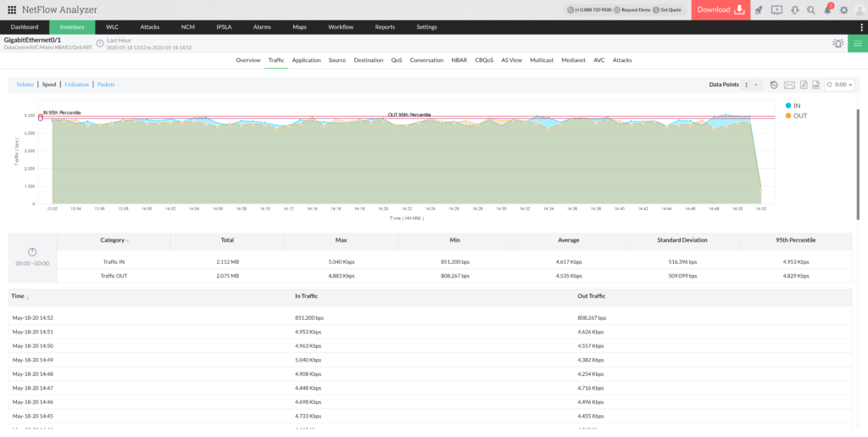Screen dimensions: 868x437
Task: Toggle the IN series in chart legend
Action: point(793,105)
